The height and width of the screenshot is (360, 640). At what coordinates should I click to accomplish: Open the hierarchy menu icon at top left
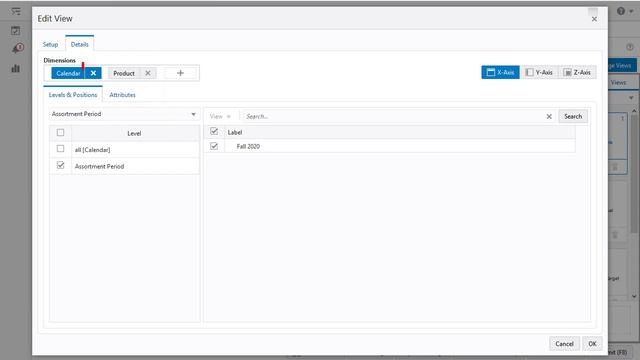[16, 11]
